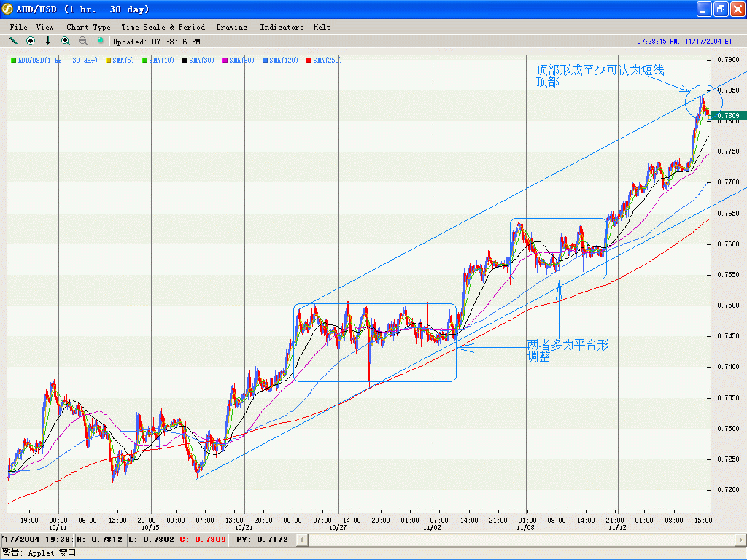Click the 0.7900 price axis label
The image size is (747, 560).
tap(729, 60)
